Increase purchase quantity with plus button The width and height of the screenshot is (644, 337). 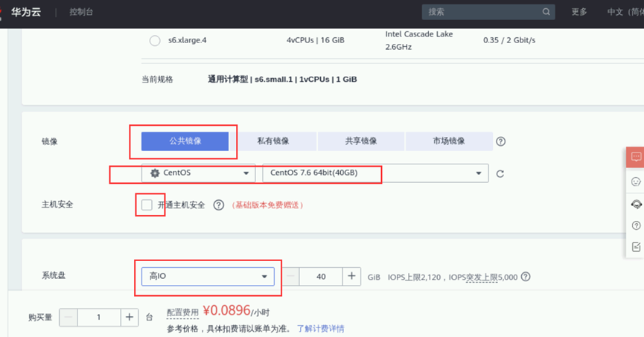(130, 318)
